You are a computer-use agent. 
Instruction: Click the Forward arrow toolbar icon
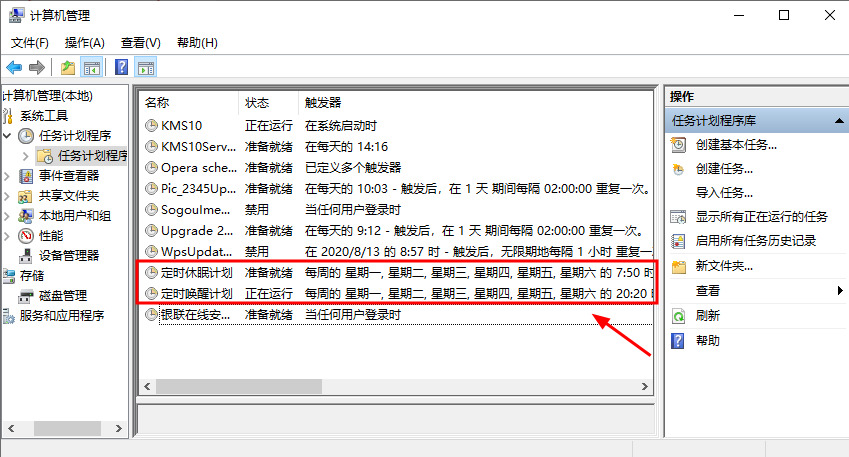(36, 68)
